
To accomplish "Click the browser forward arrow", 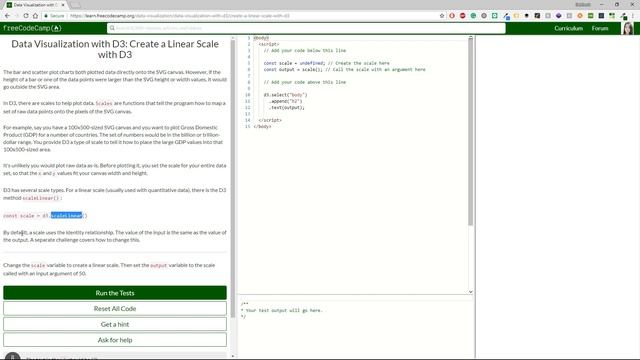I will tap(17, 16).
